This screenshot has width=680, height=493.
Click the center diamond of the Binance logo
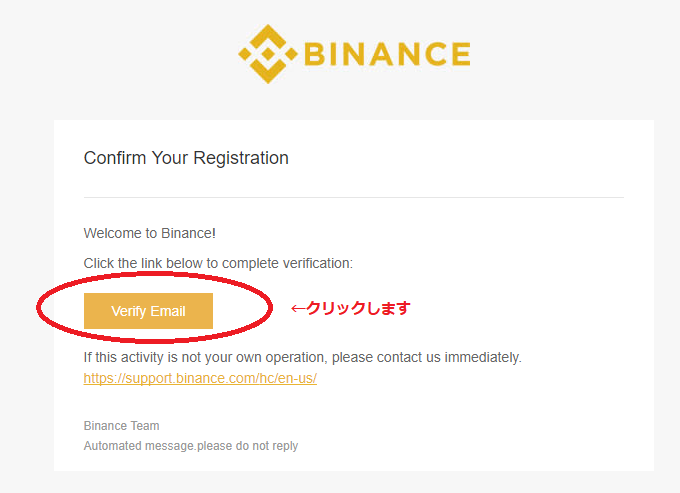[268, 54]
